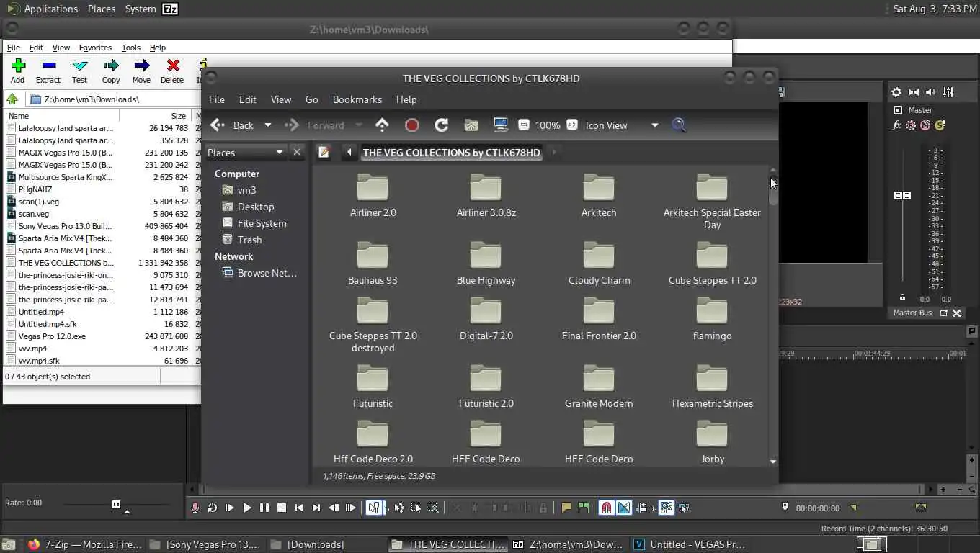The width and height of the screenshot is (980, 553).
Task: Click Vegas record microphone button
Action: coord(195,508)
